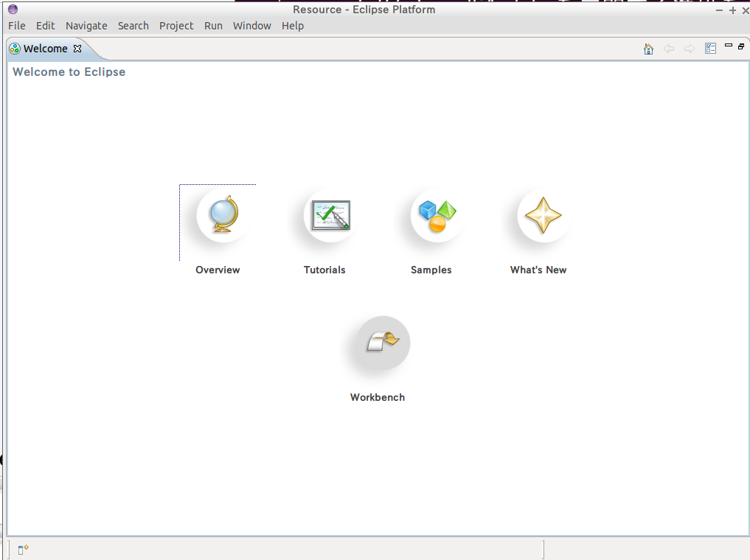750x560 pixels.
Task: Open the Samples shapes icon
Action: point(437,215)
